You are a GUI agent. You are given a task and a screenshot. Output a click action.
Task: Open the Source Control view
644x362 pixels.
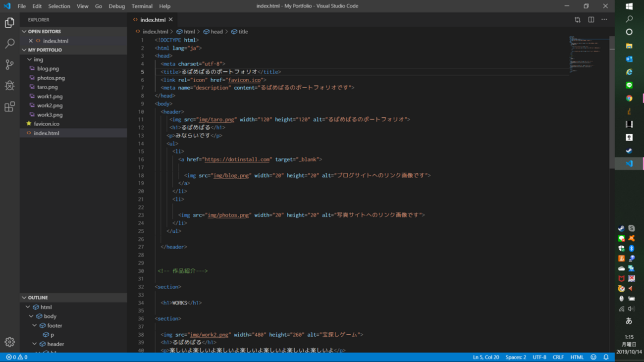9,65
